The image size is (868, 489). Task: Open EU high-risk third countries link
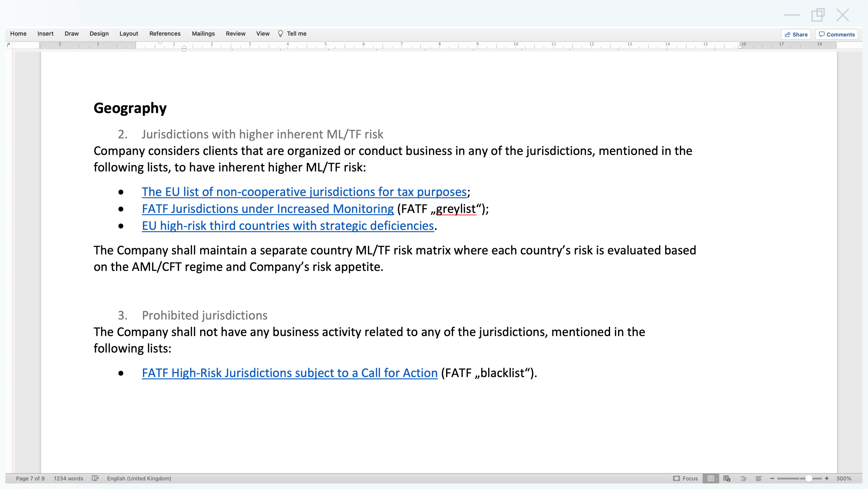pos(288,225)
